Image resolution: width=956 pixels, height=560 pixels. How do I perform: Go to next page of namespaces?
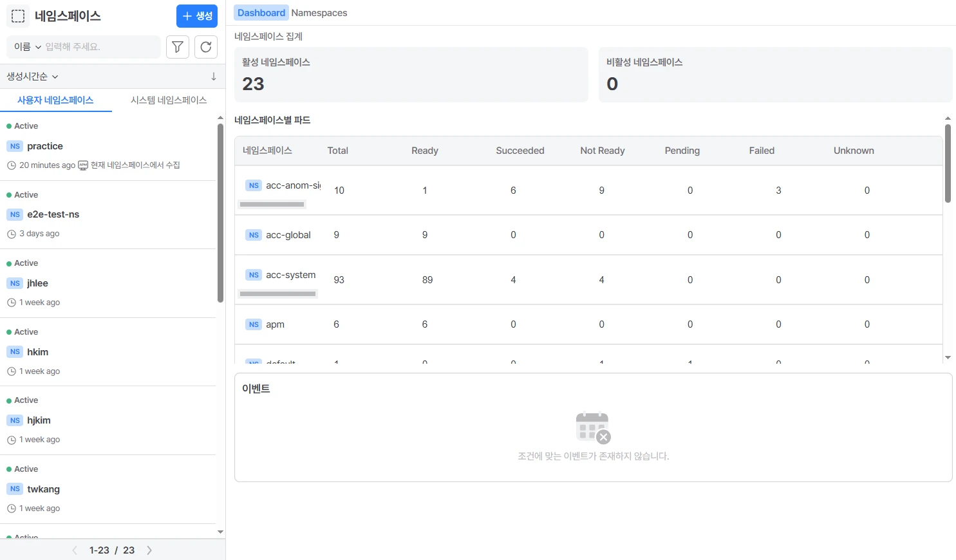point(149,550)
